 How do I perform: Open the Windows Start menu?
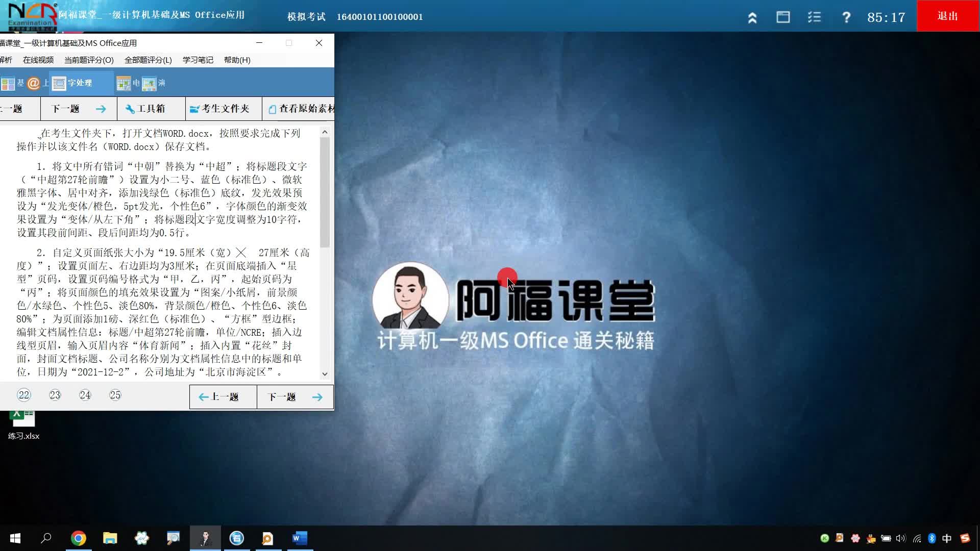coord(15,538)
